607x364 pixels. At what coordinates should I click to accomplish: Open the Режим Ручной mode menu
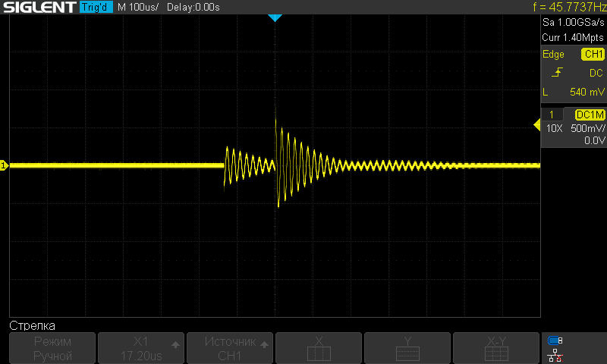tap(52, 349)
